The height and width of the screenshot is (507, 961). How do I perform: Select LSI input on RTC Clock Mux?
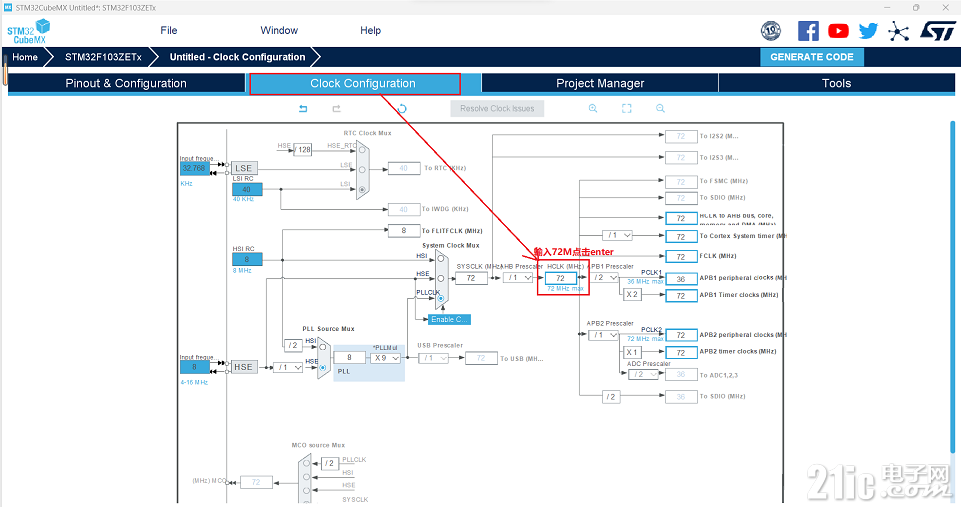[x=362, y=189]
